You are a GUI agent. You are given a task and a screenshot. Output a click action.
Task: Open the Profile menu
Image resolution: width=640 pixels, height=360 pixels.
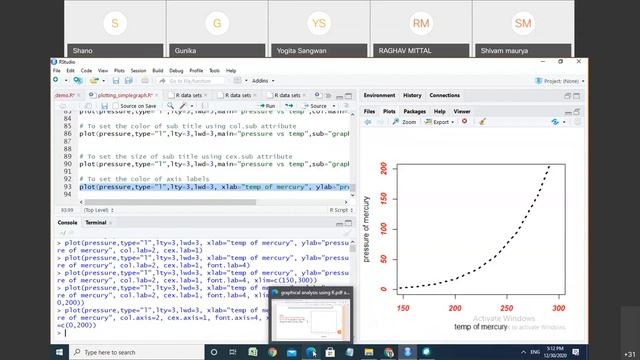tap(196, 71)
